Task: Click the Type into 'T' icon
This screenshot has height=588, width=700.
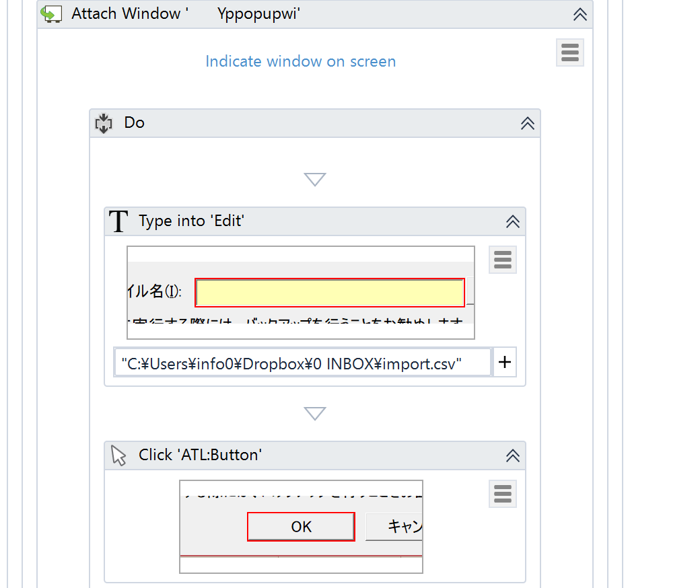Action: pyautogui.click(x=118, y=221)
